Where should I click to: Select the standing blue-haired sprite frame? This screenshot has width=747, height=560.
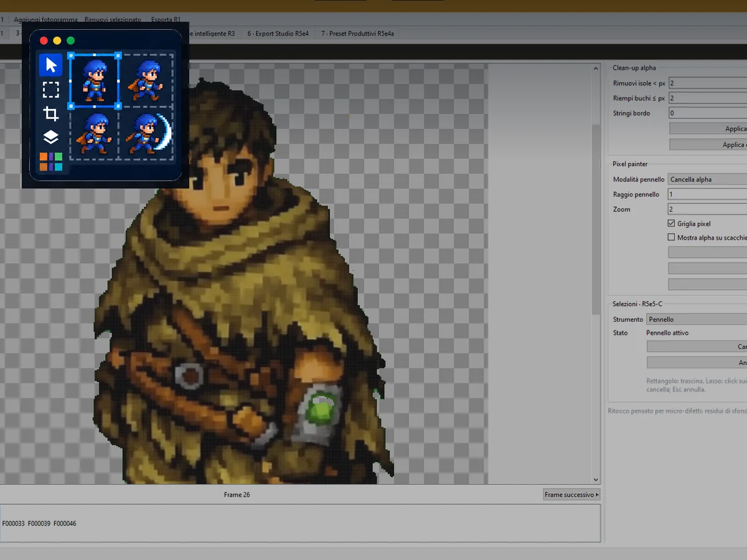pyautogui.click(x=95, y=81)
